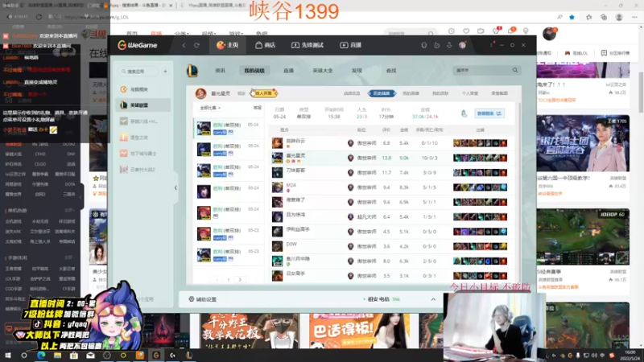The width and height of the screenshot is (644, 362).
Task: Go to the next match history page
Action: click(x=240, y=280)
